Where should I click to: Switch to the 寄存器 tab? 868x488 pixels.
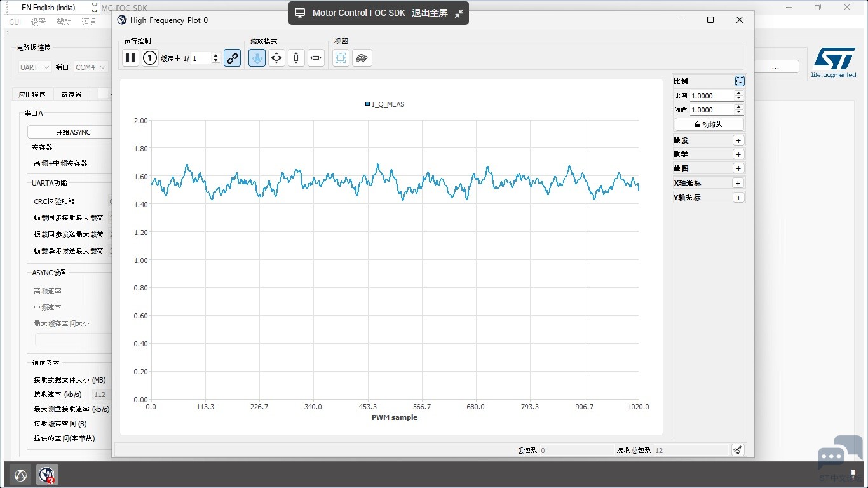pos(71,94)
